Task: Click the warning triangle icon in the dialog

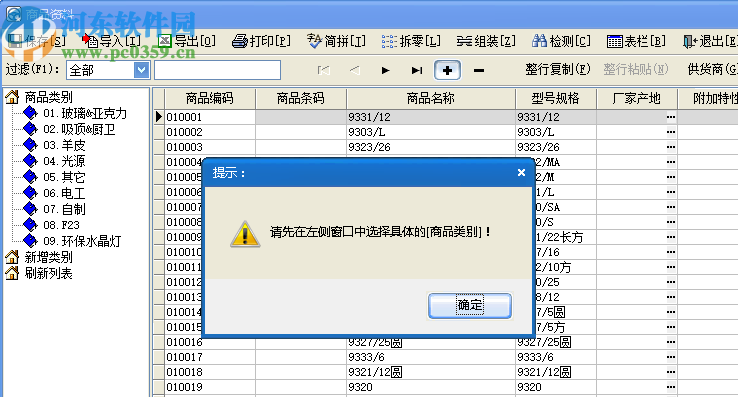Action: [245, 234]
